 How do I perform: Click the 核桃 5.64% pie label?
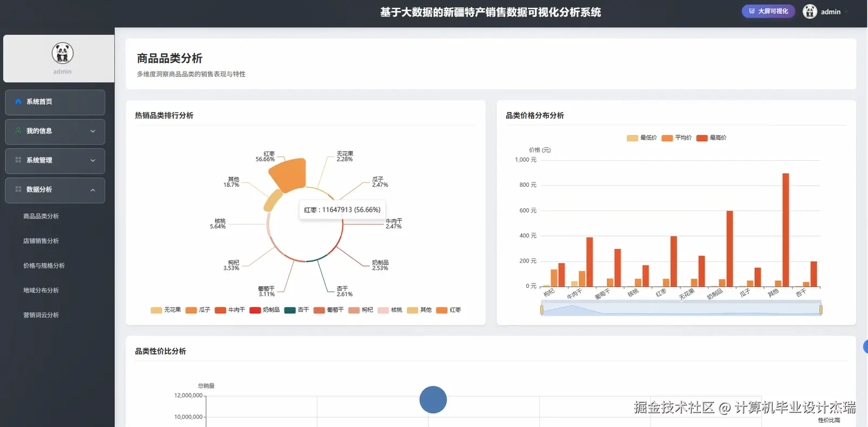(218, 224)
